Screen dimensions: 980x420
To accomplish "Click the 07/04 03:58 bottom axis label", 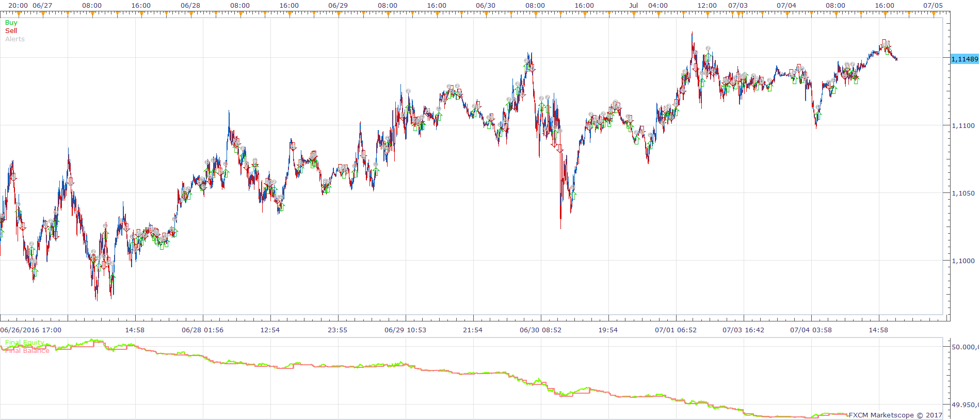I will click(x=811, y=330).
